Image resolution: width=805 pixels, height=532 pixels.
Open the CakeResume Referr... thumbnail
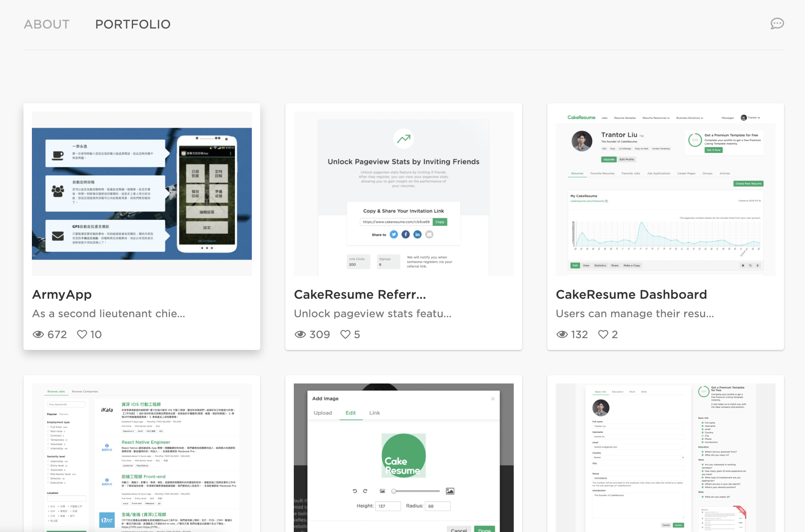pyautogui.click(x=404, y=194)
